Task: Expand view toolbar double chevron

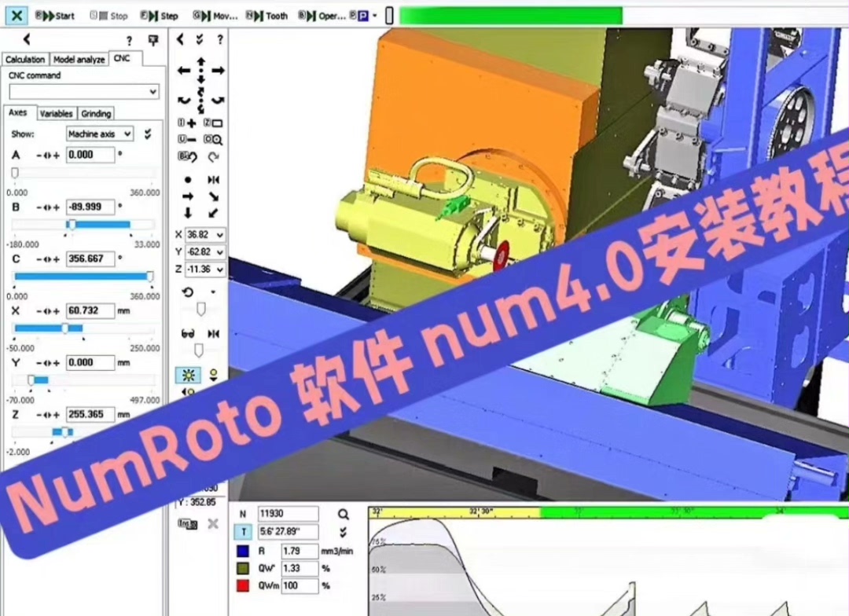Action: click(200, 39)
